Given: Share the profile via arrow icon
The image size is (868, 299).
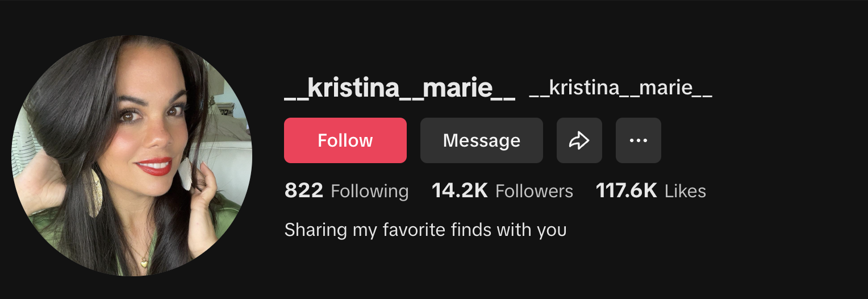Looking at the screenshot, I should [x=579, y=140].
